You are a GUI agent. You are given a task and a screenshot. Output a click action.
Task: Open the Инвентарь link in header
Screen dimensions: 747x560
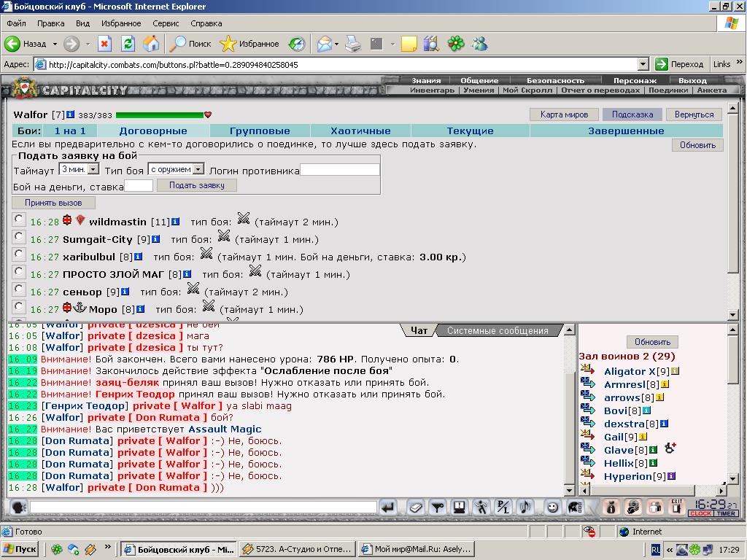(432, 90)
